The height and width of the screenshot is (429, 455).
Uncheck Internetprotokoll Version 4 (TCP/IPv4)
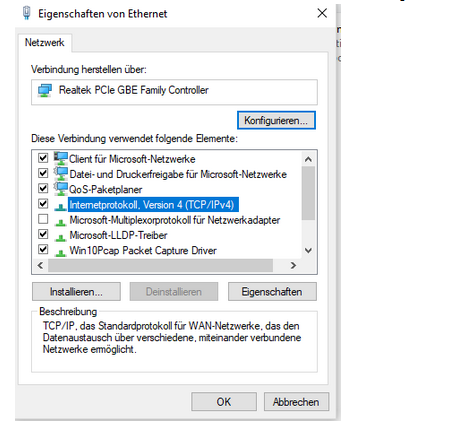coord(43,204)
